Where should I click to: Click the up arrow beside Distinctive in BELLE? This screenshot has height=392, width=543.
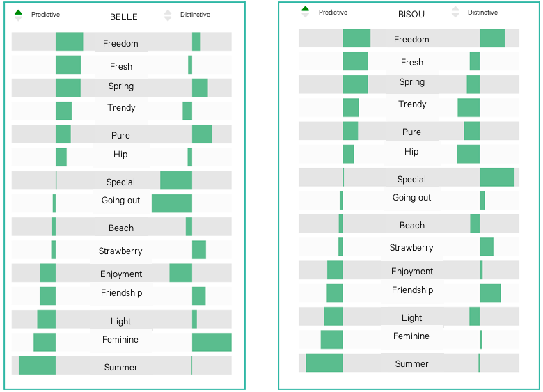168,11
